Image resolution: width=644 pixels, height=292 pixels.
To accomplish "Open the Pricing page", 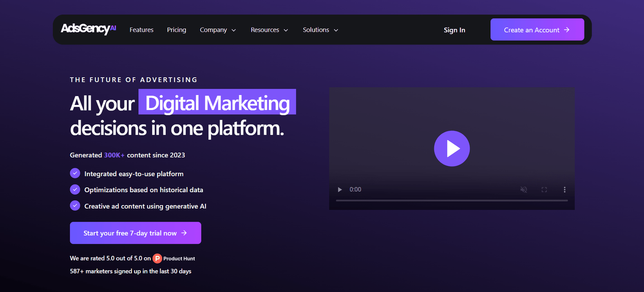I will click(x=176, y=30).
